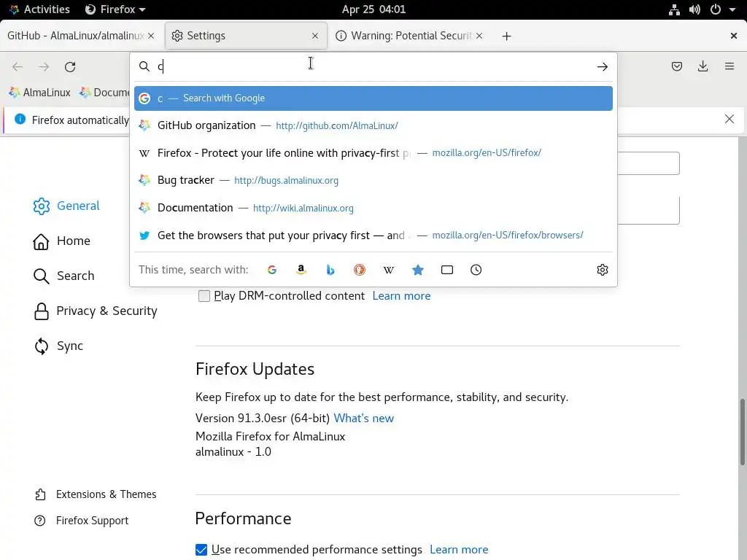Open the What's new link

(x=363, y=419)
